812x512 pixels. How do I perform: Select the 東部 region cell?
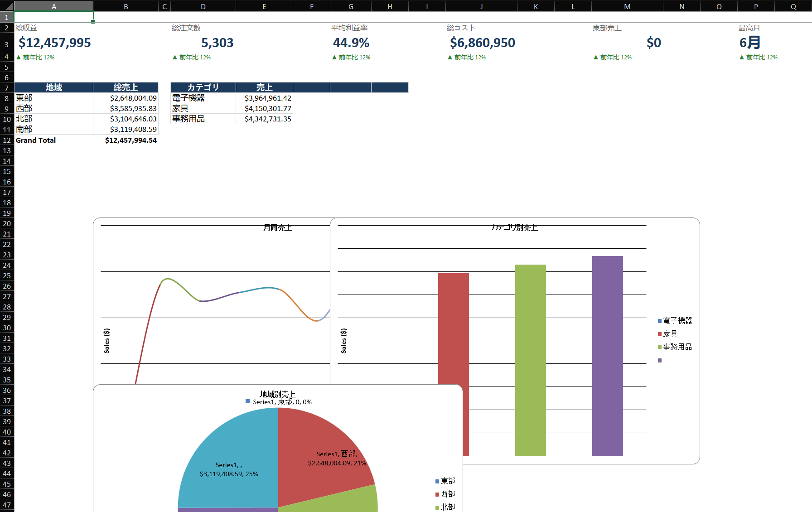(53, 98)
